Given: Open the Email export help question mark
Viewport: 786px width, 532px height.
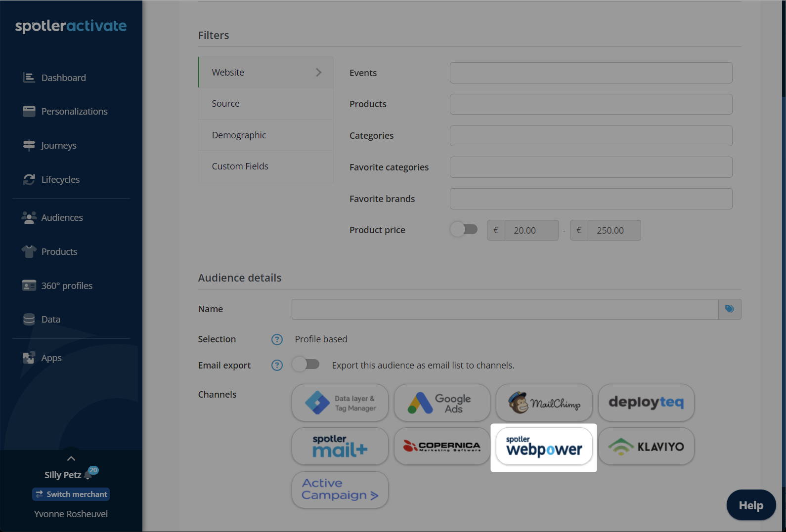Looking at the screenshot, I should [277, 366].
